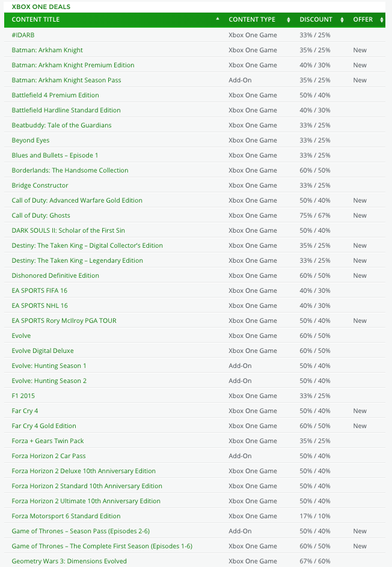
Task: Open the Evolve Digital Deluxe deal
Action: [43, 351]
